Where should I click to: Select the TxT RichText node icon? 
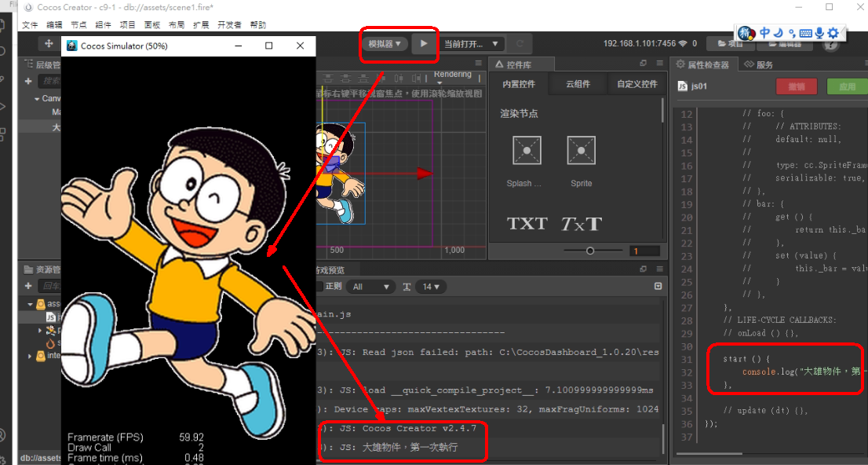(x=582, y=223)
